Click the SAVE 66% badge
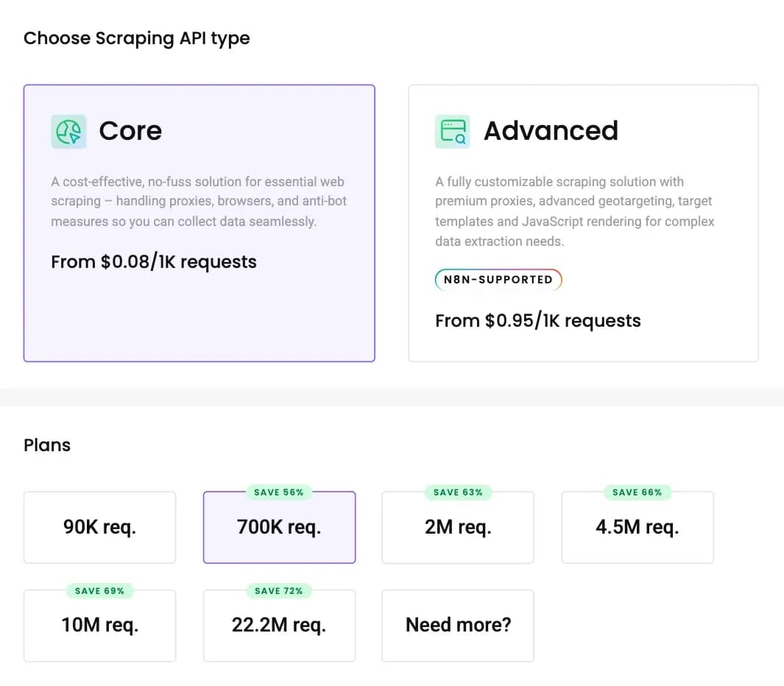 pos(638,492)
